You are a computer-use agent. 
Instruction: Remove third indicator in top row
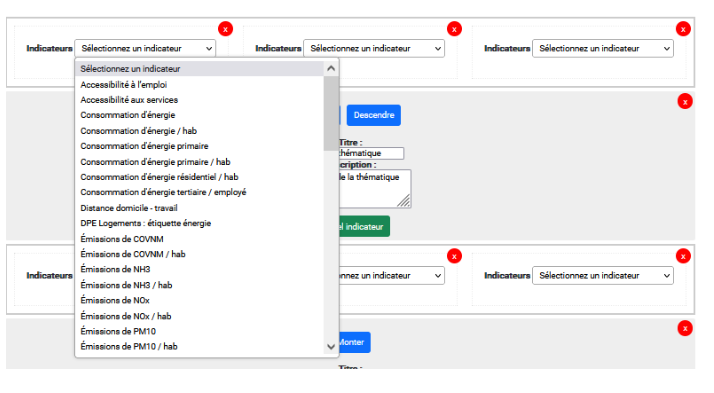coord(683,29)
